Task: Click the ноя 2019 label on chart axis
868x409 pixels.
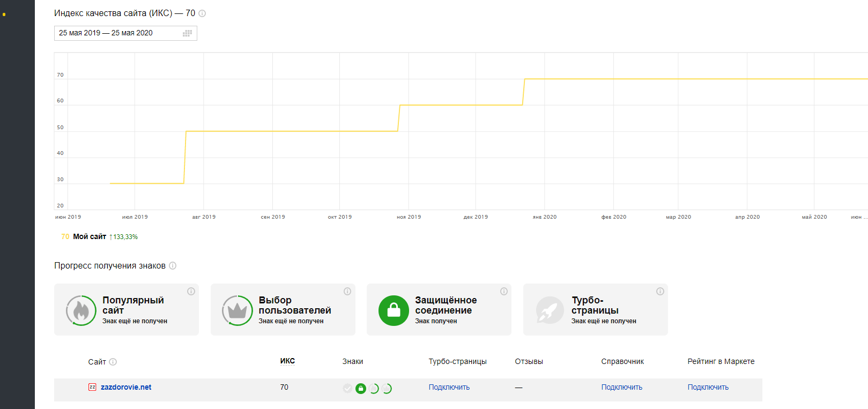Action: 409,217
